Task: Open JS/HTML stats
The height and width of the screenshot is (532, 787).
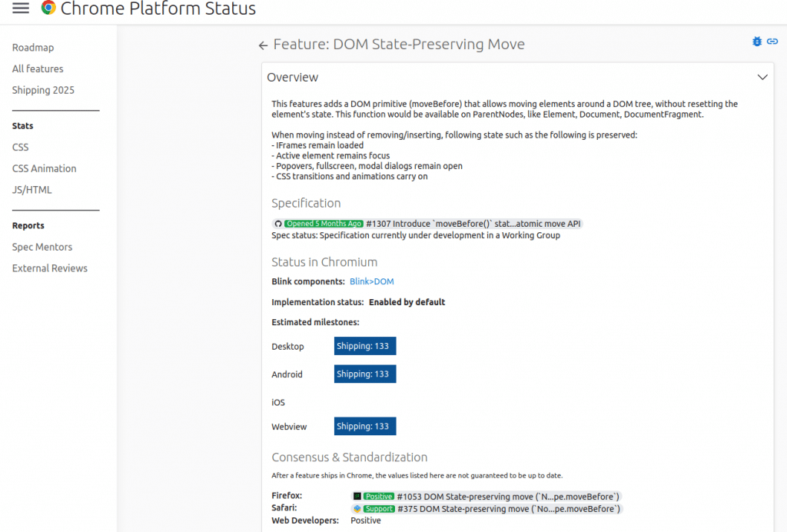Action: pos(32,190)
